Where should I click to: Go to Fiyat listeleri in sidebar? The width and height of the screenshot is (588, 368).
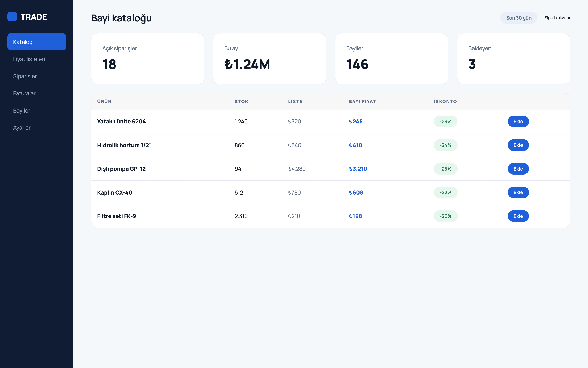pyautogui.click(x=37, y=59)
